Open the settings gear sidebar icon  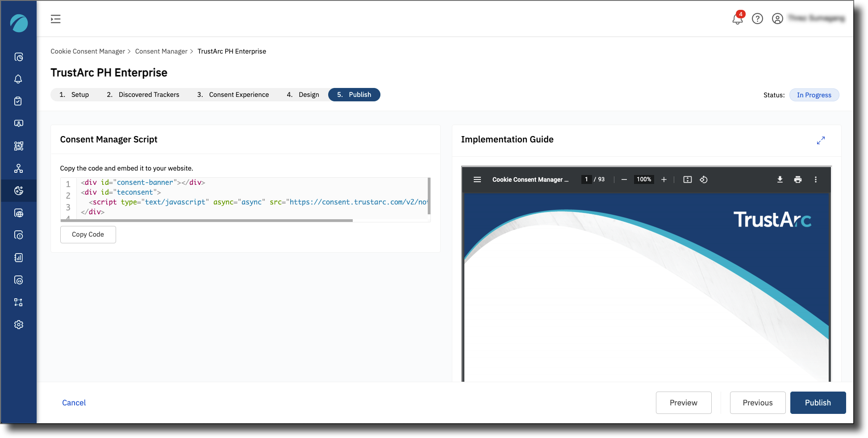pos(19,325)
